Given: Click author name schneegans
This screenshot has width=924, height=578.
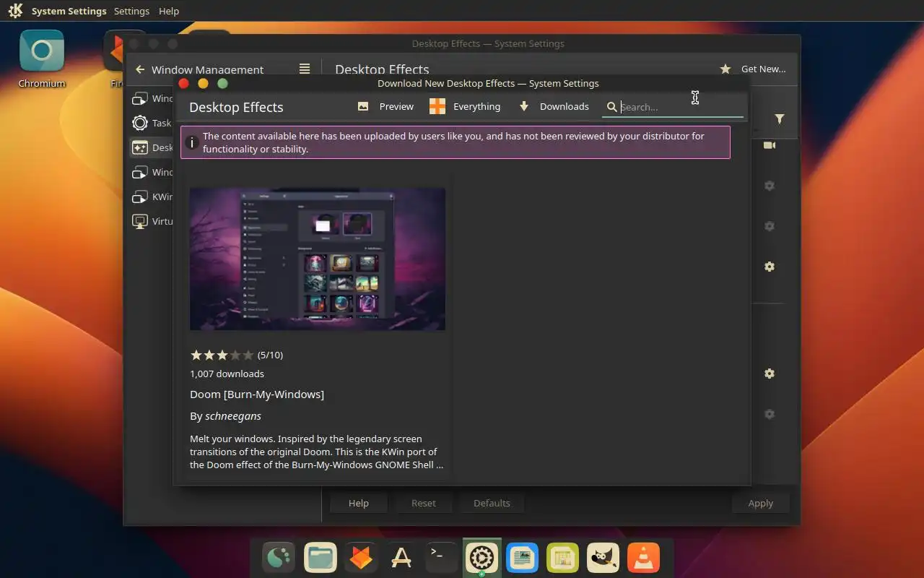Looking at the screenshot, I should tap(233, 416).
